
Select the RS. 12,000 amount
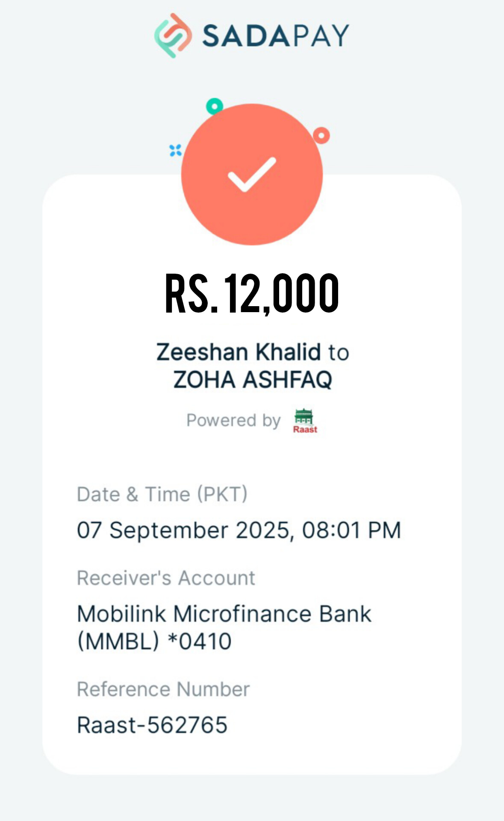pos(252,294)
